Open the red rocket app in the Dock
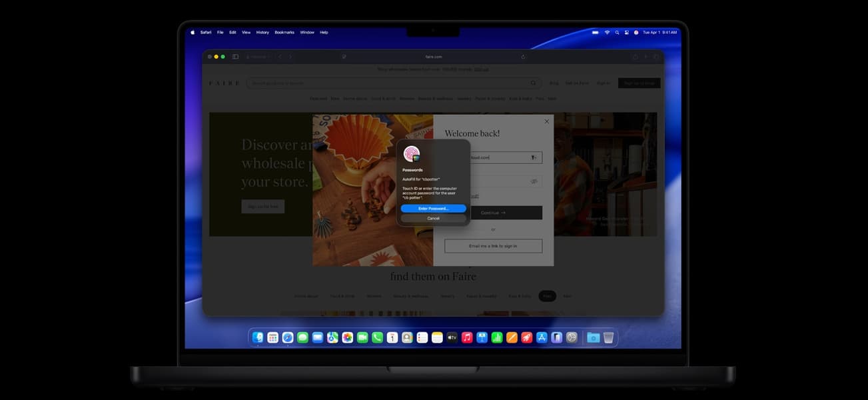Image resolution: width=868 pixels, height=400 pixels. 527,338
